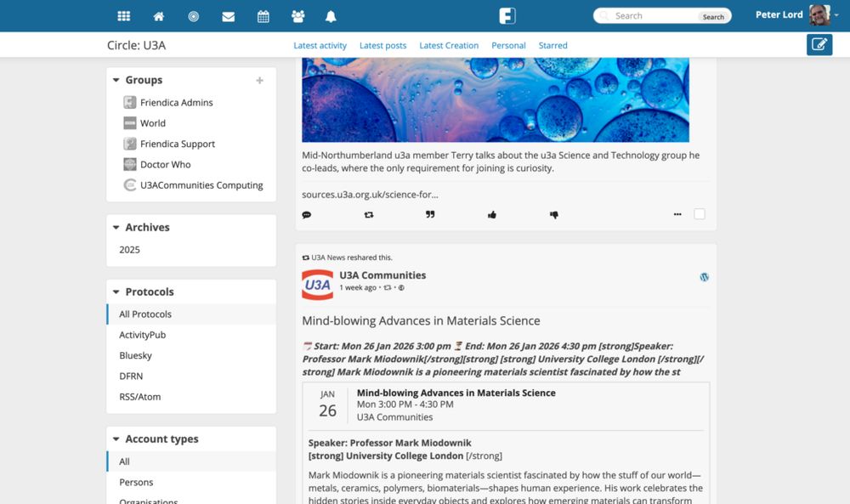Click the Friendica Admins group avatar
Viewport: 850px width, 504px height.
(x=129, y=102)
